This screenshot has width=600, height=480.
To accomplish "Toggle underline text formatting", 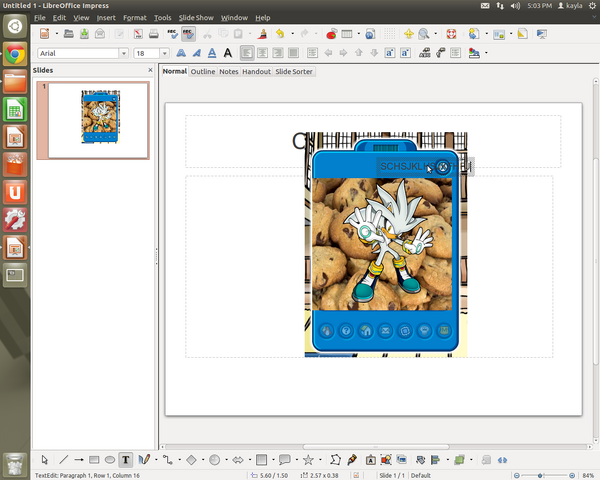I will coord(212,53).
